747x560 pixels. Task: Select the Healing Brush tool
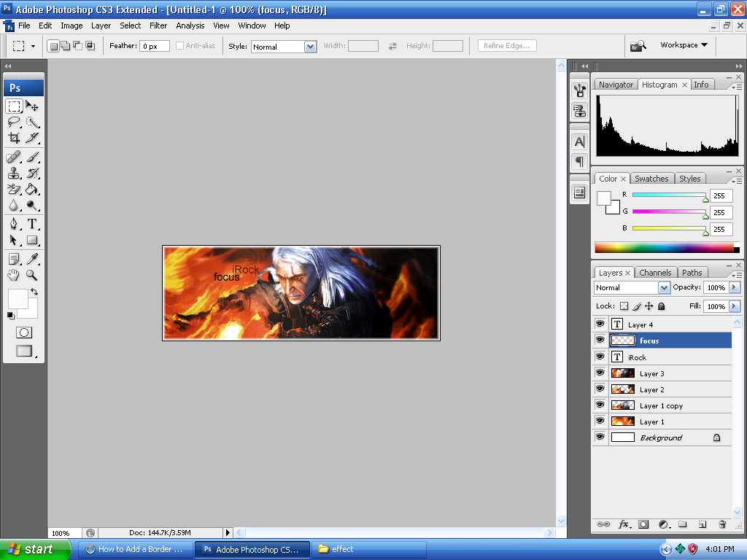tap(15, 157)
